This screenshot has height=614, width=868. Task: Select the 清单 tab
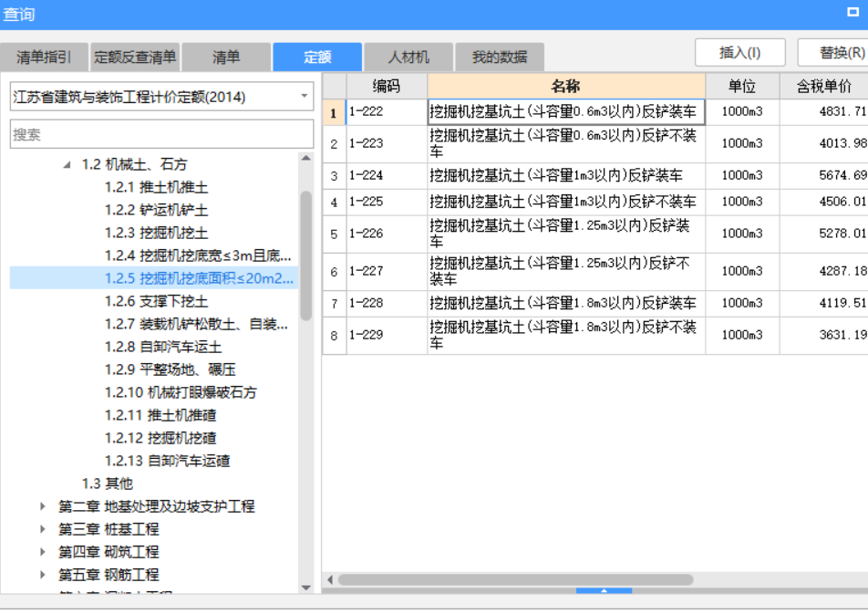(226, 57)
